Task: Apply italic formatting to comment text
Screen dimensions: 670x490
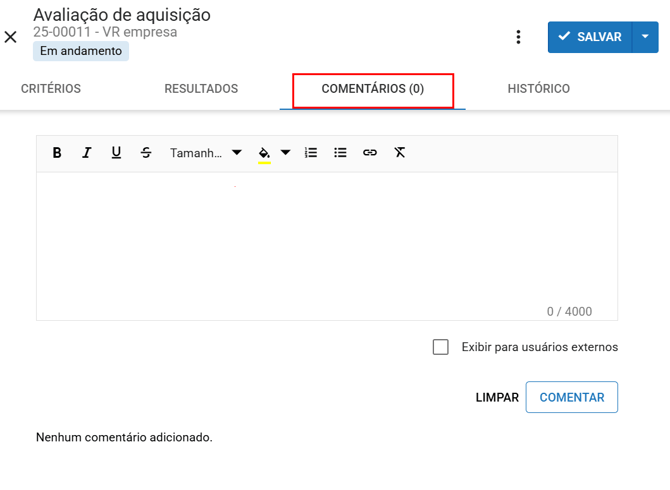Action: pos(87,153)
